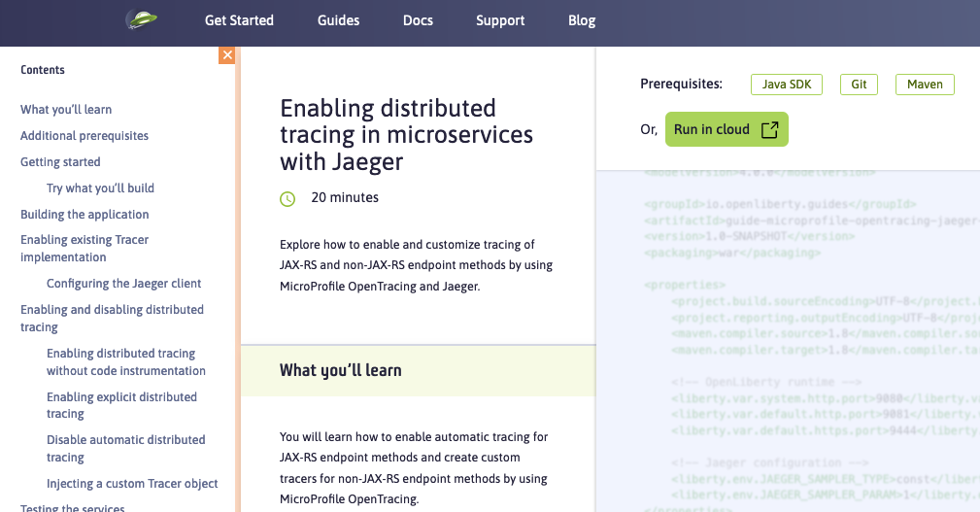Select the Java SDK prerequisite tag
Viewport: 980px width, 512px height.
(787, 85)
